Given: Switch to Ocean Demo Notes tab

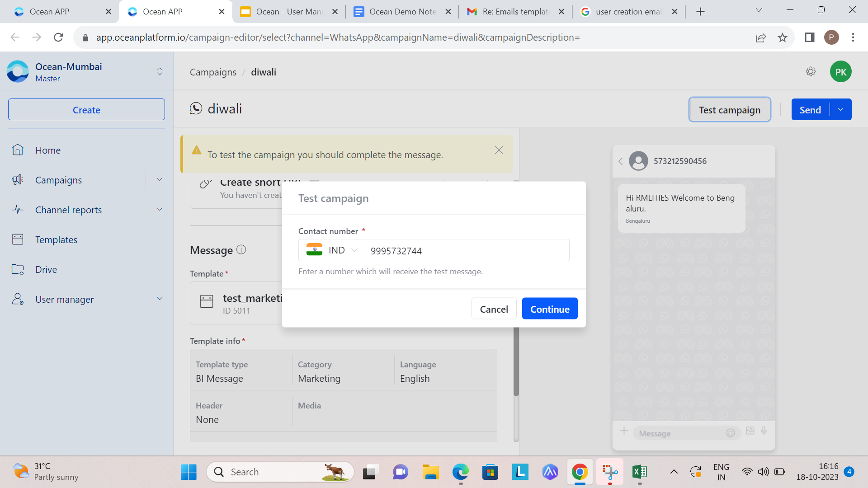Looking at the screenshot, I should pyautogui.click(x=402, y=12).
